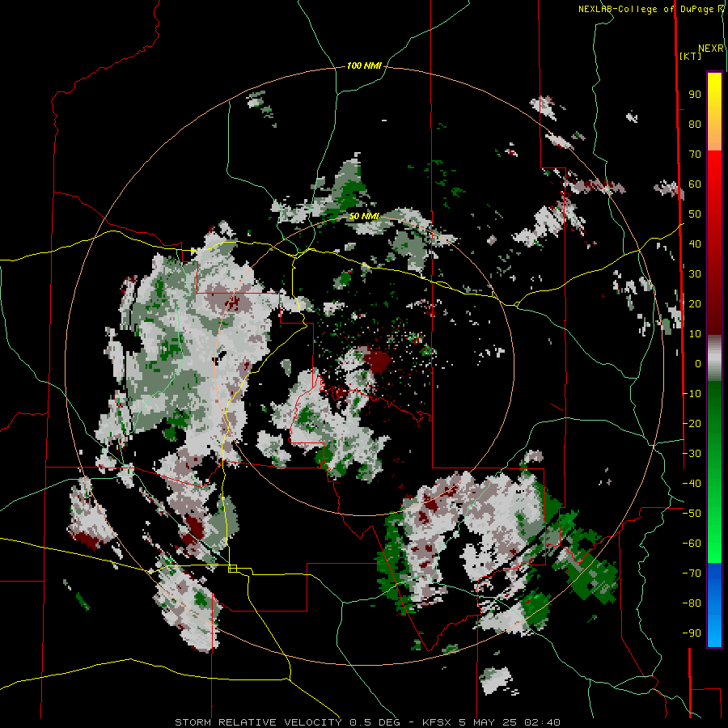
Task: Click the 30 value on velocity scale
Action: [695, 273]
